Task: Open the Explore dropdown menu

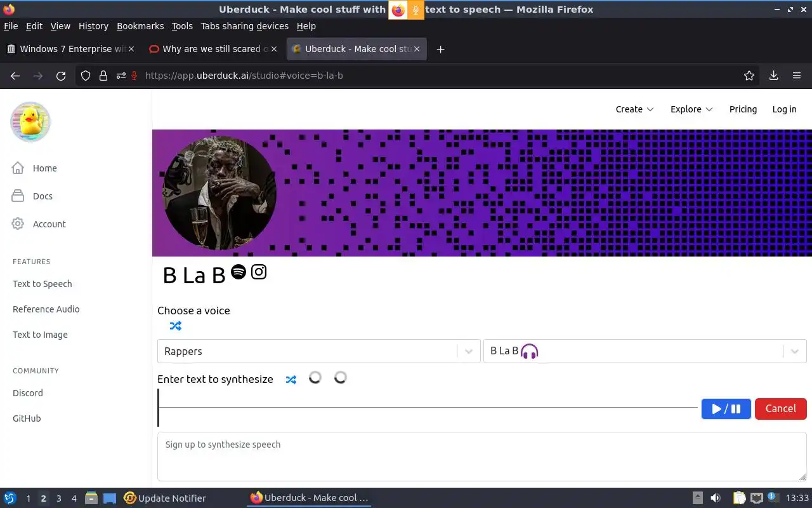Action: coord(691,109)
